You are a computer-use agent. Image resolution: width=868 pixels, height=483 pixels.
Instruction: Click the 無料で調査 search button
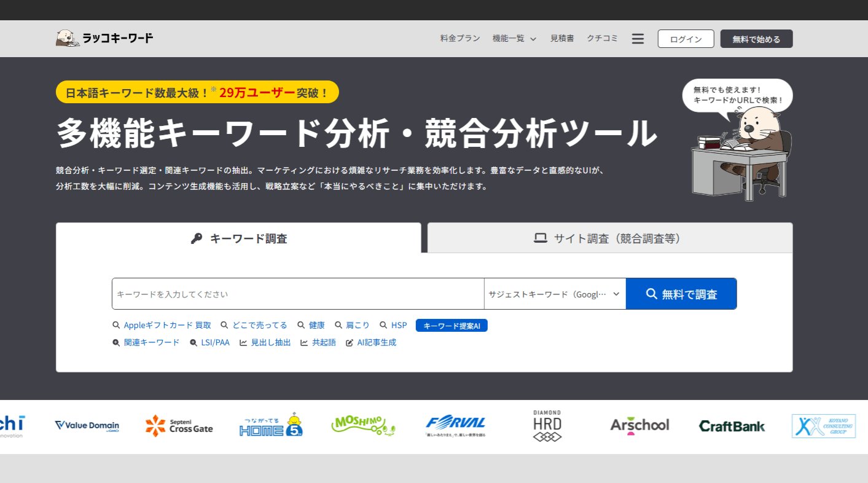[x=681, y=294]
